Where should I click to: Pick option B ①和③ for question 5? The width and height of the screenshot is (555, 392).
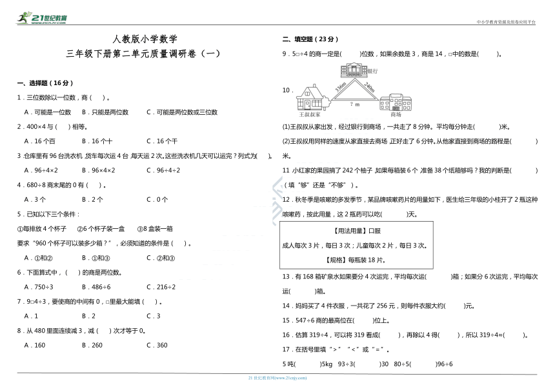coord(96,258)
